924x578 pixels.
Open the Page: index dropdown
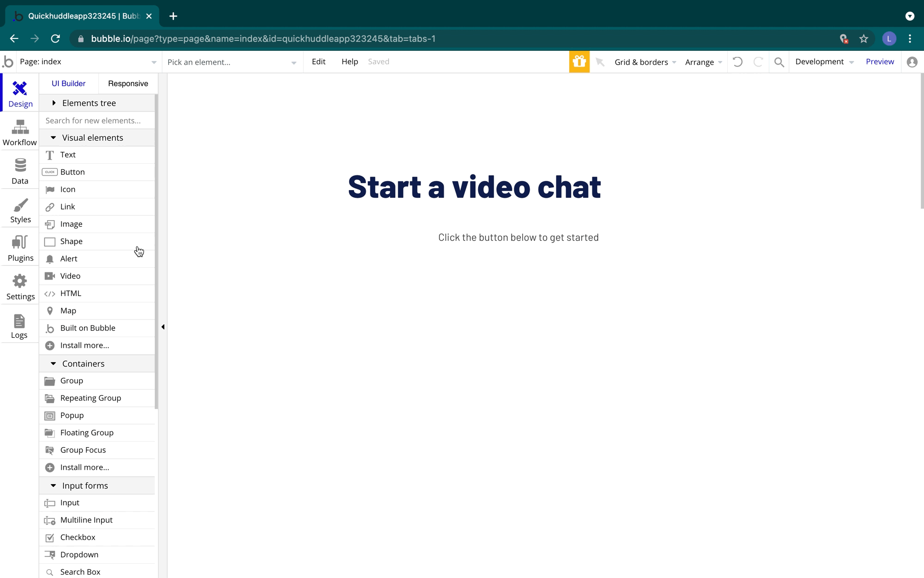tap(89, 62)
